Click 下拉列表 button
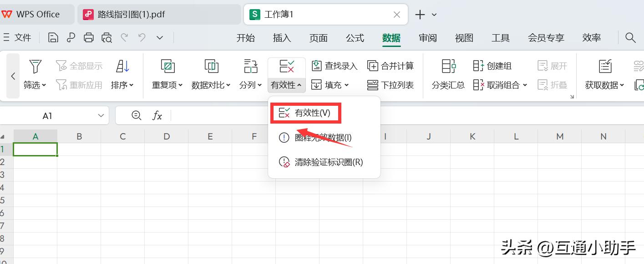644x264 pixels. [390, 85]
